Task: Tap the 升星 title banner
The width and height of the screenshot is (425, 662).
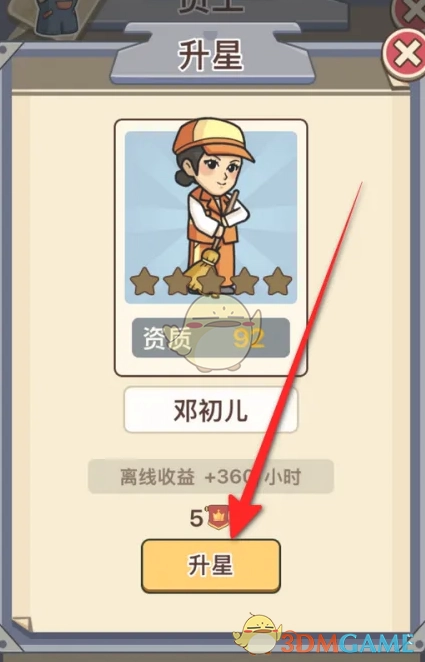Action: (x=212, y=55)
